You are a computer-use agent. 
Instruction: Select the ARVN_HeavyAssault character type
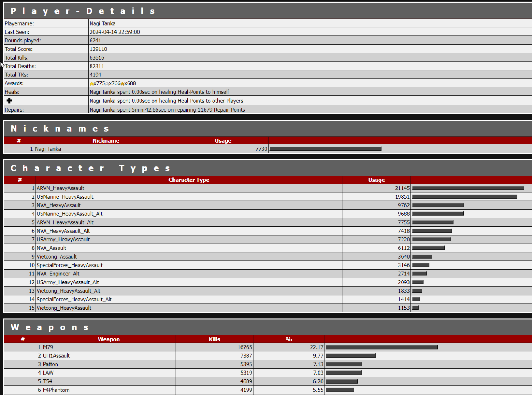point(60,188)
